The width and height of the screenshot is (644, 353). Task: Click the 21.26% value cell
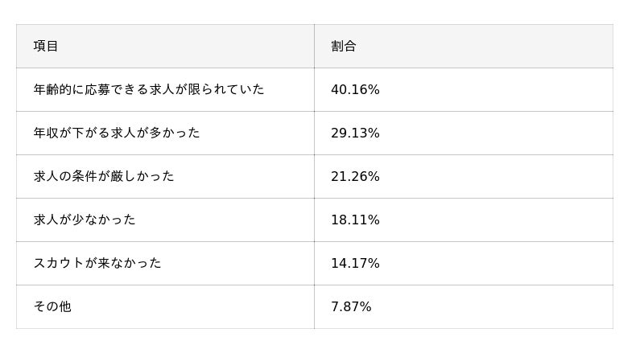(355, 177)
